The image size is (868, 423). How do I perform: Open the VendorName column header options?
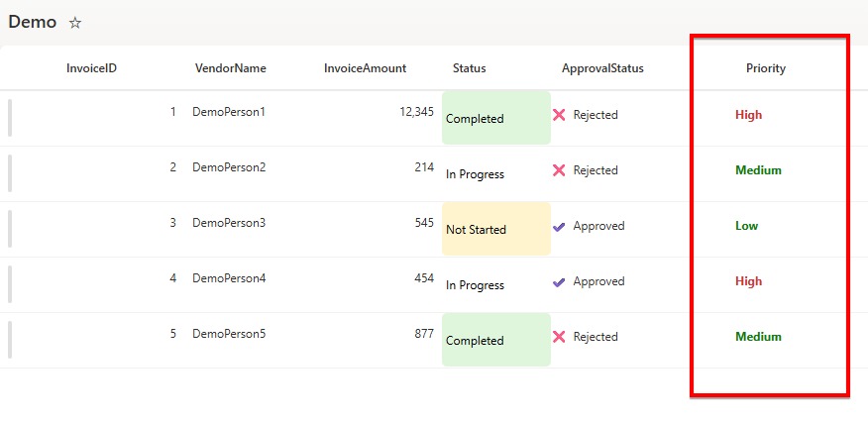tap(230, 68)
